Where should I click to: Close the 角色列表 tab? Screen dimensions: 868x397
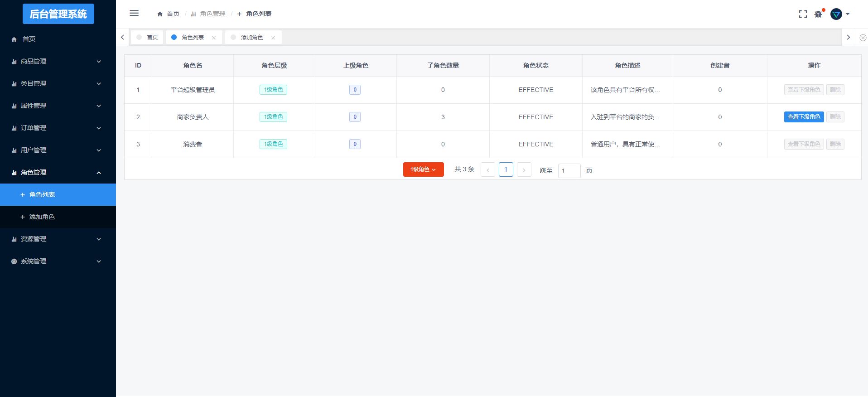click(214, 38)
